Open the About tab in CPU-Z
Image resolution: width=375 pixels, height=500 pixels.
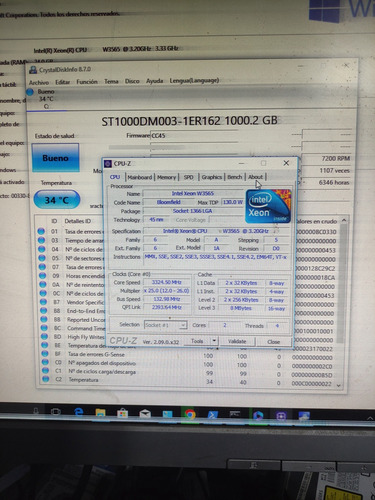click(255, 177)
